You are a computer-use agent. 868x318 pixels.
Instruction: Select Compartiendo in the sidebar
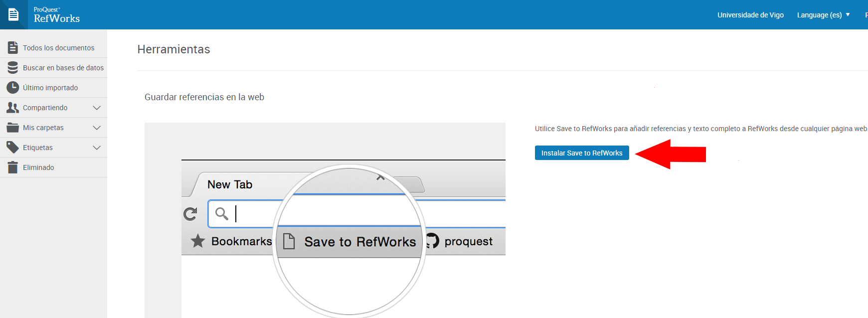pyautogui.click(x=45, y=108)
